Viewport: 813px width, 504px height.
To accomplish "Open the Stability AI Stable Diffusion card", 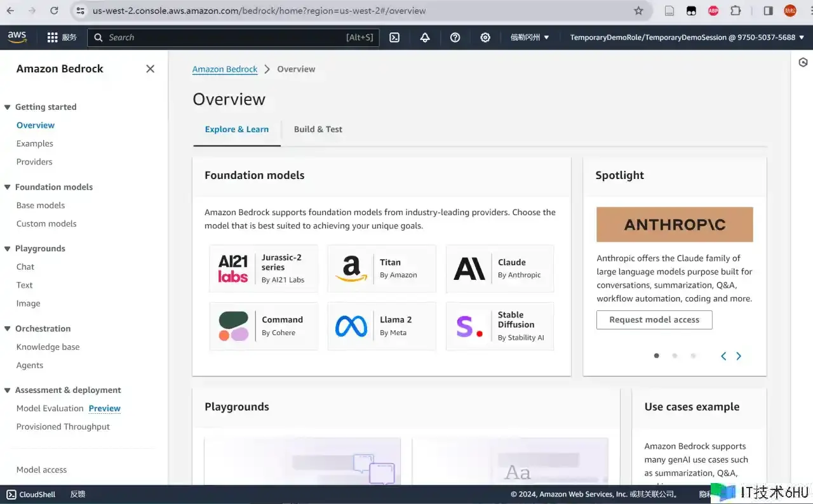I will point(500,326).
